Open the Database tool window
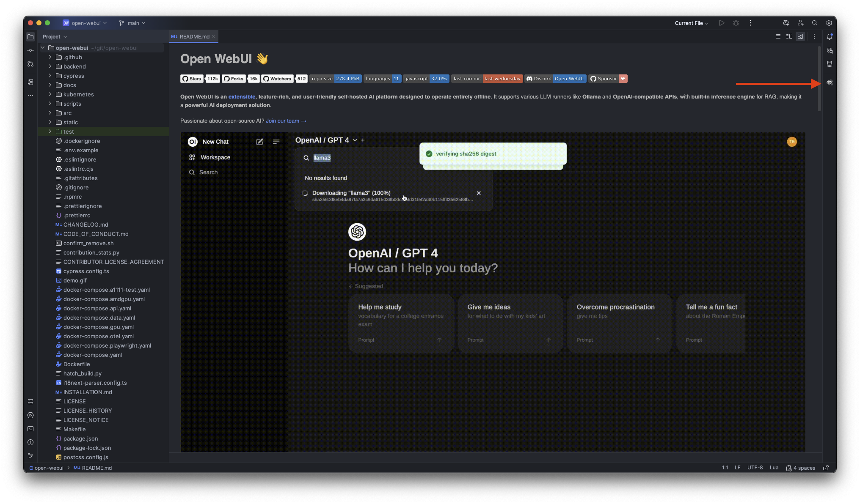The height and width of the screenshot is (504, 860). 830,64
